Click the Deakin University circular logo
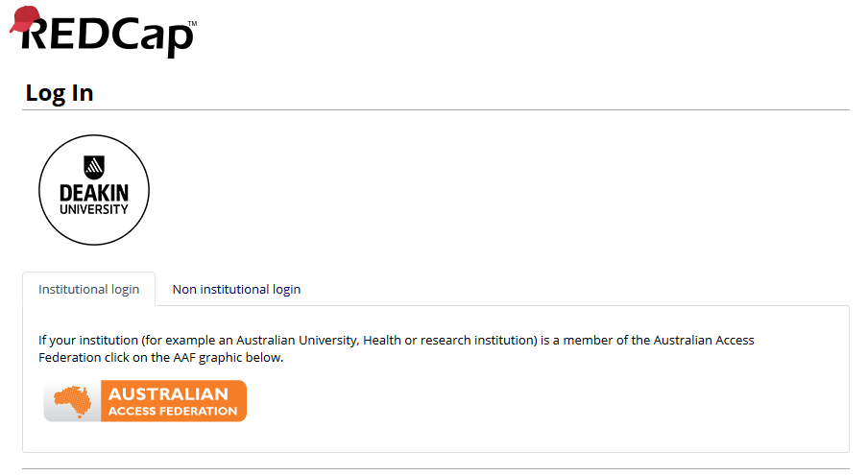The image size is (868, 475). [94, 190]
